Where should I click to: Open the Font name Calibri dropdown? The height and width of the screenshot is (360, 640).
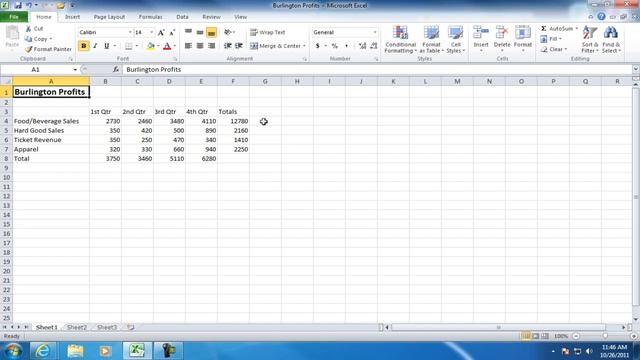pyautogui.click(x=130, y=32)
